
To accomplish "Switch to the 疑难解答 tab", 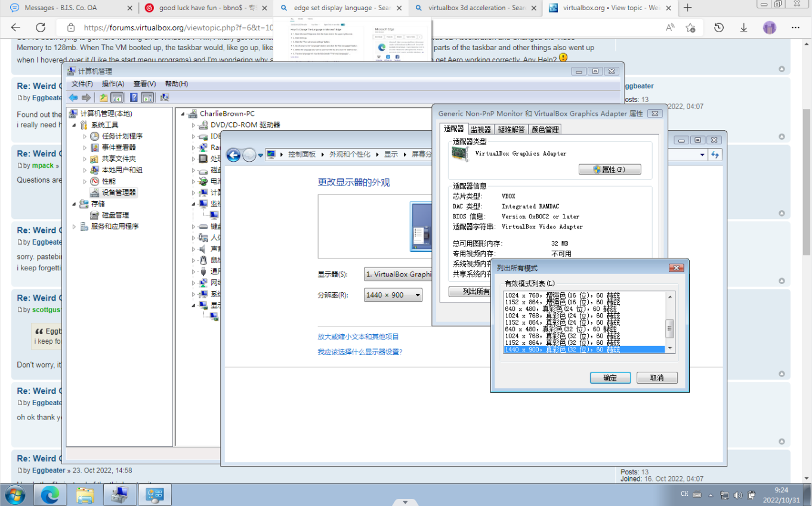I will (x=511, y=129).
